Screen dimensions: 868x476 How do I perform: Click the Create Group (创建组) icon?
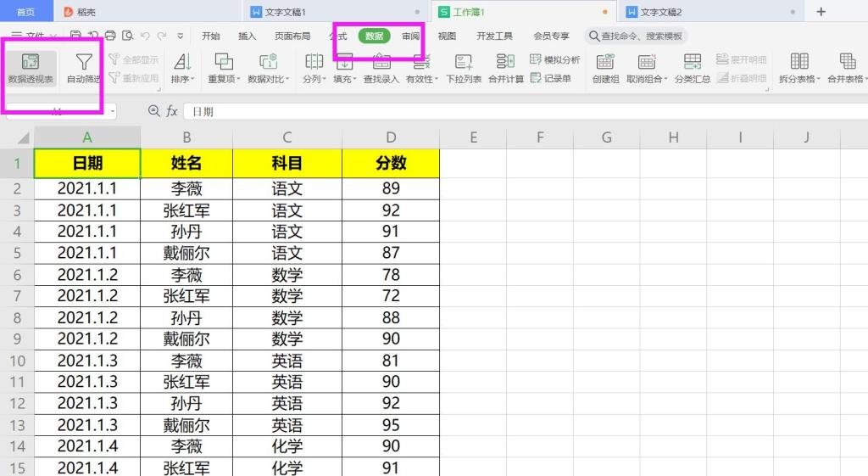click(x=605, y=68)
